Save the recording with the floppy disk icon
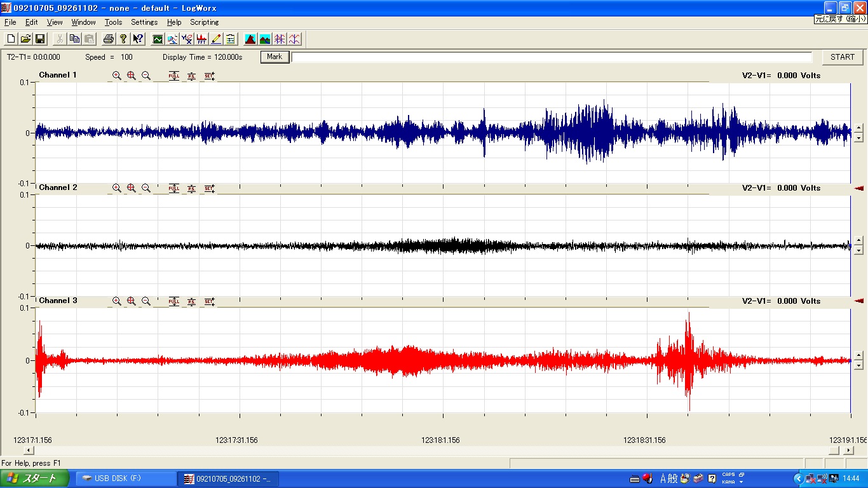The height and width of the screenshot is (488, 868). pyautogui.click(x=39, y=39)
